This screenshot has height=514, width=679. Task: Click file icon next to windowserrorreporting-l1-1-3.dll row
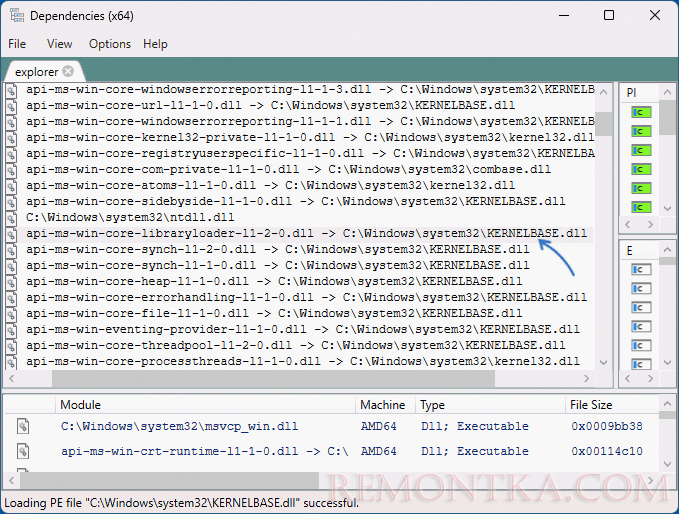[11, 91]
